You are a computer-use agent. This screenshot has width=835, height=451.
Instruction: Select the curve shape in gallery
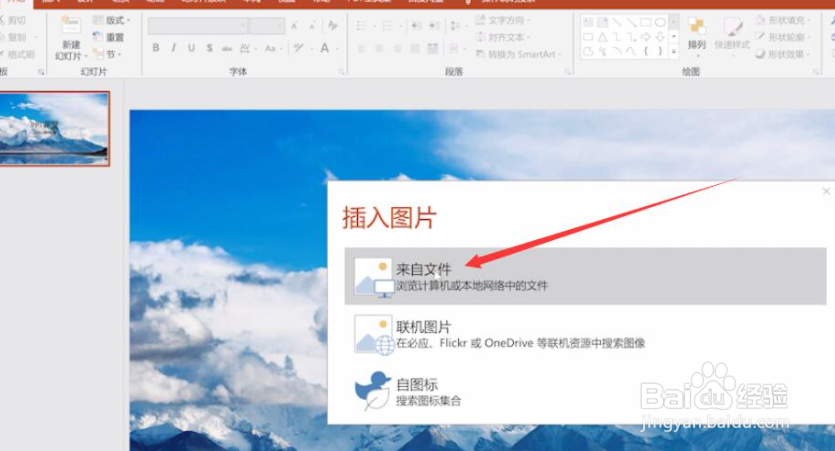click(x=631, y=51)
